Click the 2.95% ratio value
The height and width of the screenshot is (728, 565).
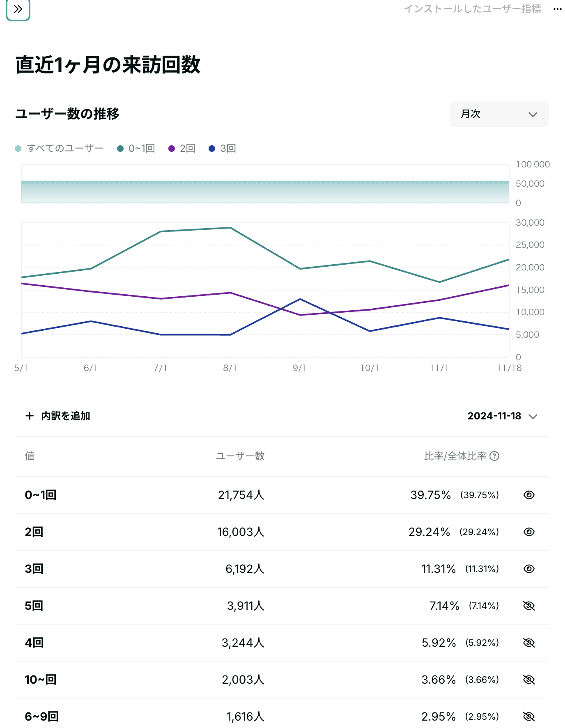[439, 717]
